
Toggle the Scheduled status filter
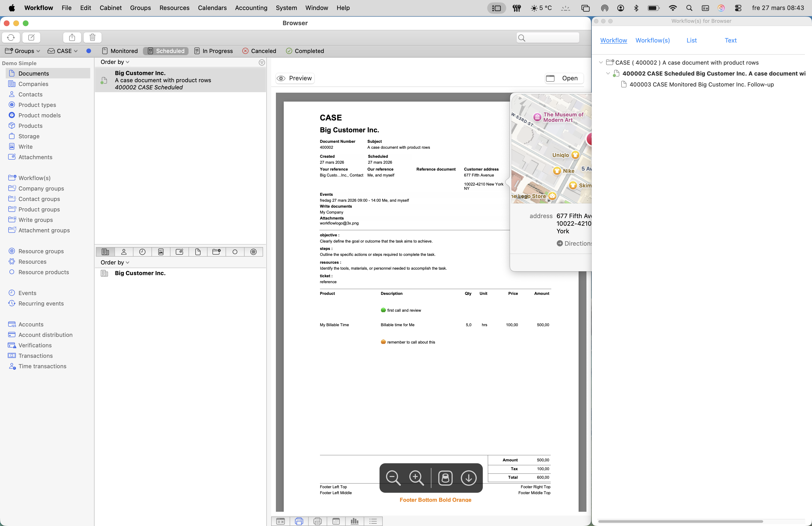[x=166, y=51]
